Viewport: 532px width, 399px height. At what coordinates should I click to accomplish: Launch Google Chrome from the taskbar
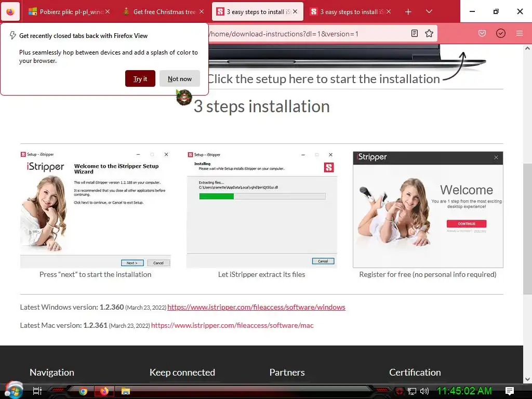coord(83,391)
